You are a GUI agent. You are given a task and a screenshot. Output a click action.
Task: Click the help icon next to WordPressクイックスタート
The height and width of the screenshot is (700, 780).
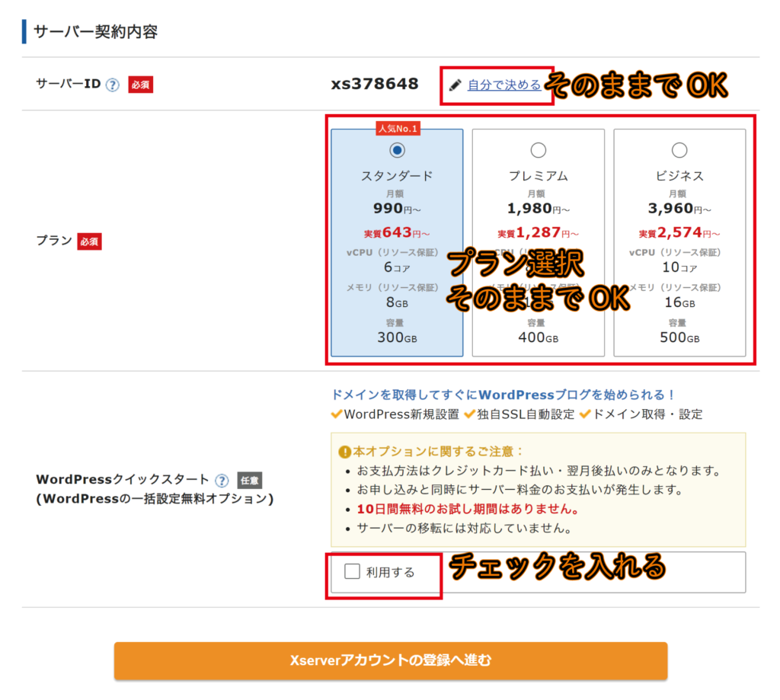click(x=222, y=481)
